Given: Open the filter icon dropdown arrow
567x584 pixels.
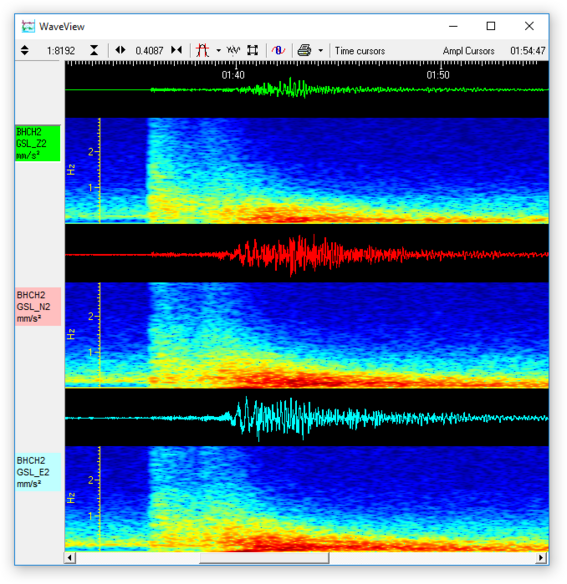Looking at the screenshot, I should click(x=219, y=50).
